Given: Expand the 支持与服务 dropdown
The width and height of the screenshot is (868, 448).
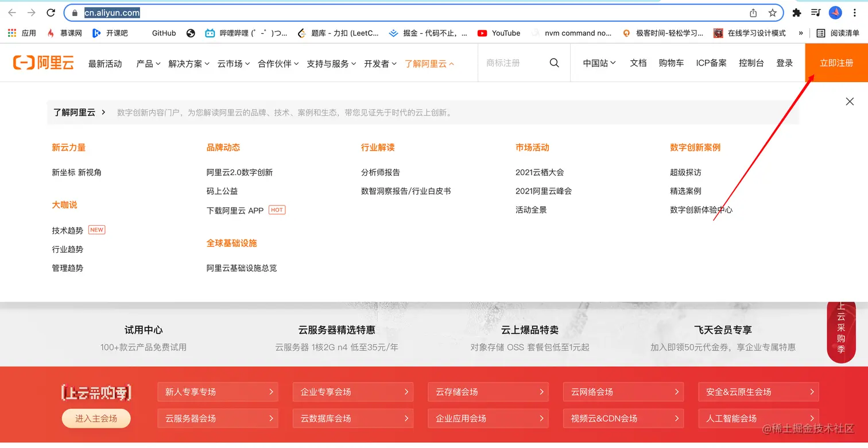Looking at the screenshot, I should pos(331,64).
